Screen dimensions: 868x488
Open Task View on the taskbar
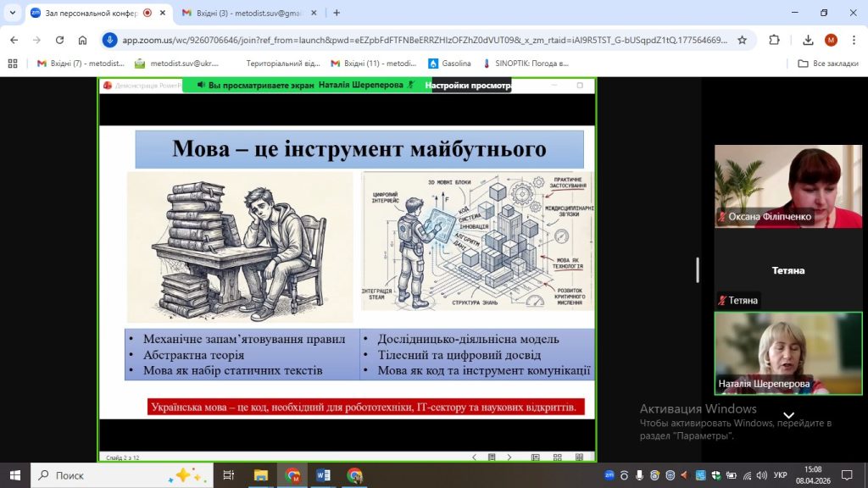[228, 475]
